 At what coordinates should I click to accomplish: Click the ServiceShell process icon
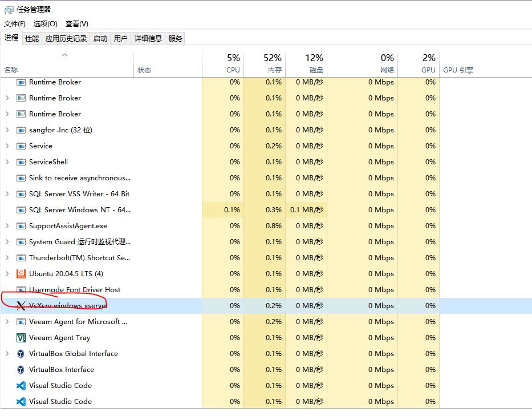click(21, 162)
